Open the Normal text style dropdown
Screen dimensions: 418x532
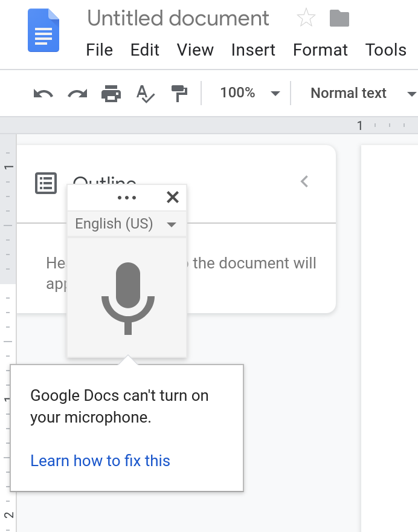[363, 93]
